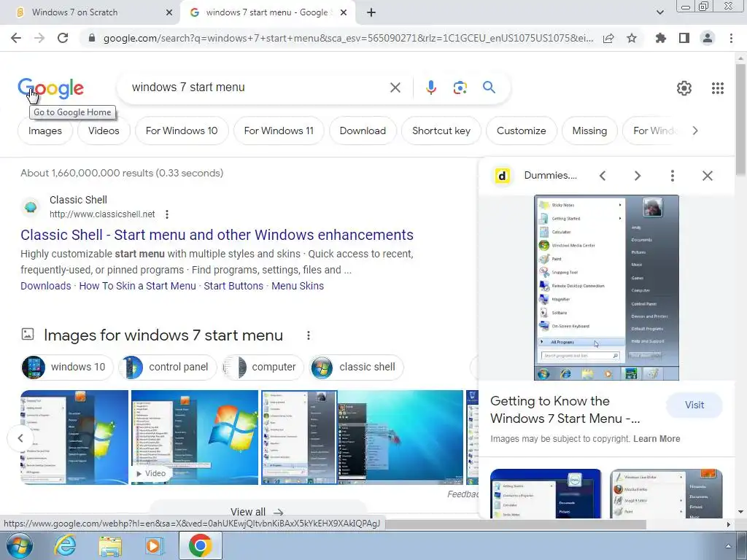Select the For Windows 10 chip
This screenshot has height=560, width=747.
182,131
